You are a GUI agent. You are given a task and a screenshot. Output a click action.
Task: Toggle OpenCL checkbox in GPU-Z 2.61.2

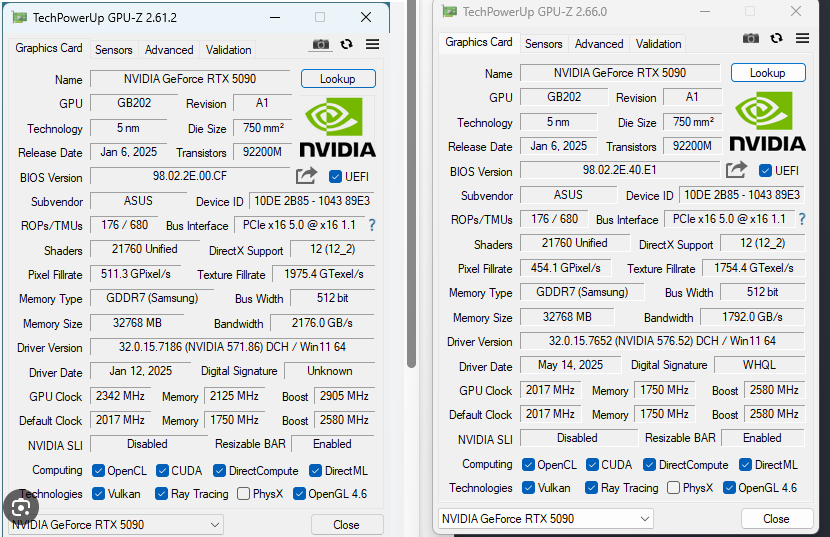[98, 470]
